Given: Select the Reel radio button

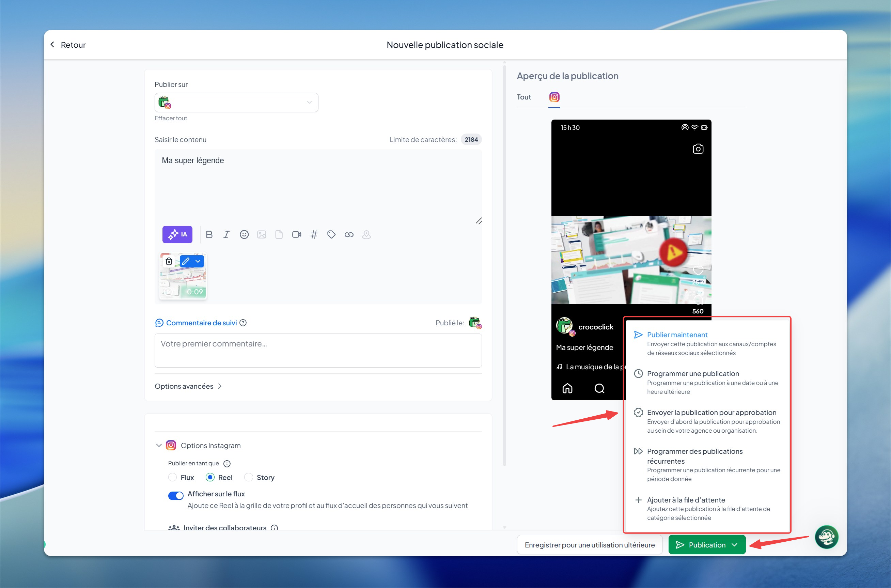Looking at the screenshot, I should (210, 477).
